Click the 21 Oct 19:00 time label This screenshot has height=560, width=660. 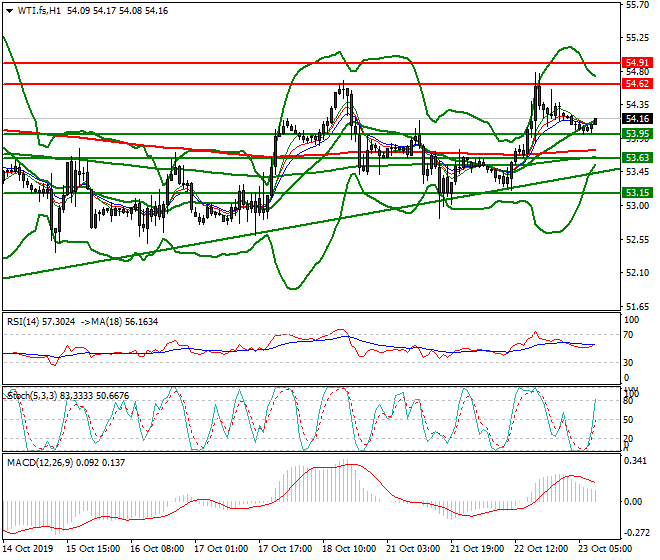[x=477, y=549]
